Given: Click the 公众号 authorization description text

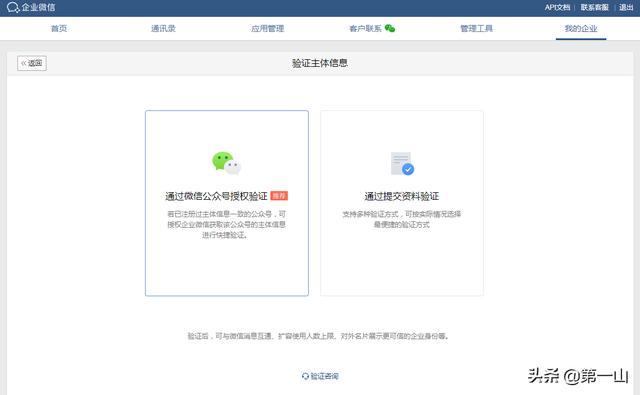Looking at the screenshot, I should pyautogui.click(x=227, y=224).
